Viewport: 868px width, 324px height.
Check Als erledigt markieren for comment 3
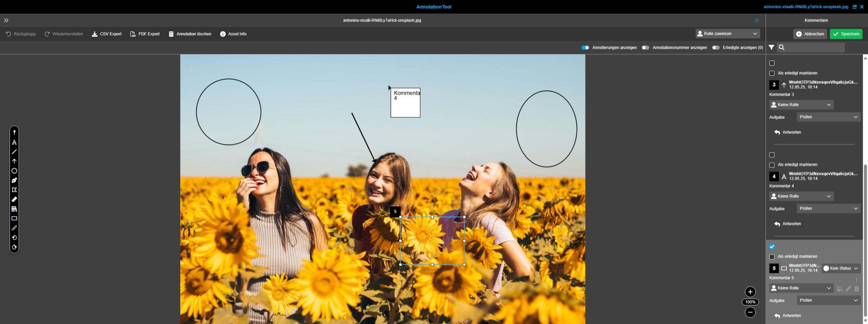pos(772,73)
